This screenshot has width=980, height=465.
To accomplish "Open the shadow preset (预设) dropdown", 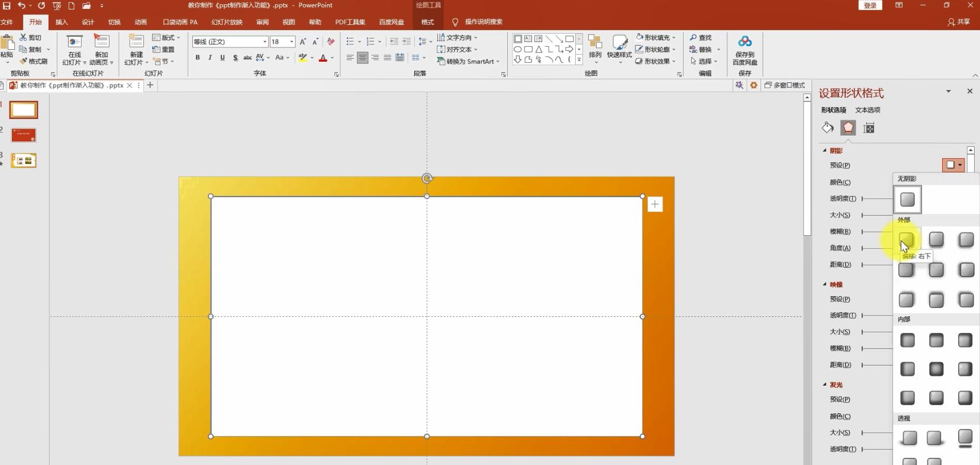I will point(953,165).
